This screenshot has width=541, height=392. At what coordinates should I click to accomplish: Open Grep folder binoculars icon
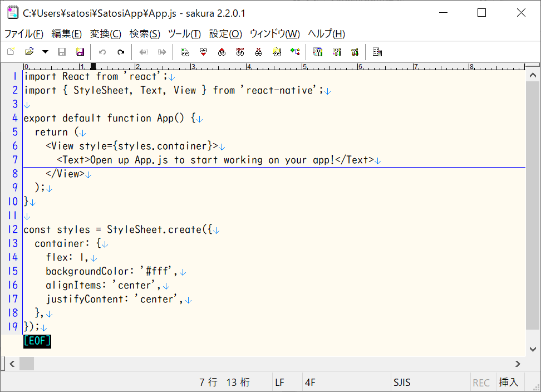coord(277,52)
